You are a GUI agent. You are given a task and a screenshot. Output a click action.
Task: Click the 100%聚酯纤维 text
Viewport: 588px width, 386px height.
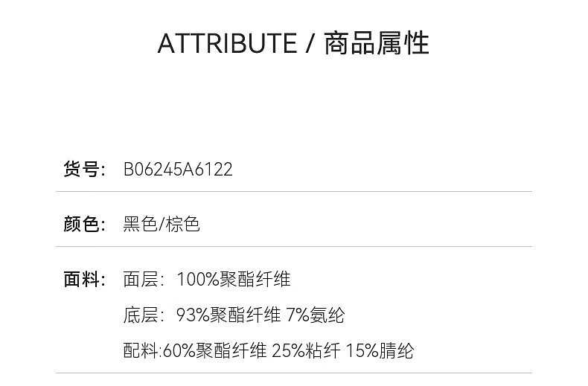pyautogui.click(x=233, y=279)
